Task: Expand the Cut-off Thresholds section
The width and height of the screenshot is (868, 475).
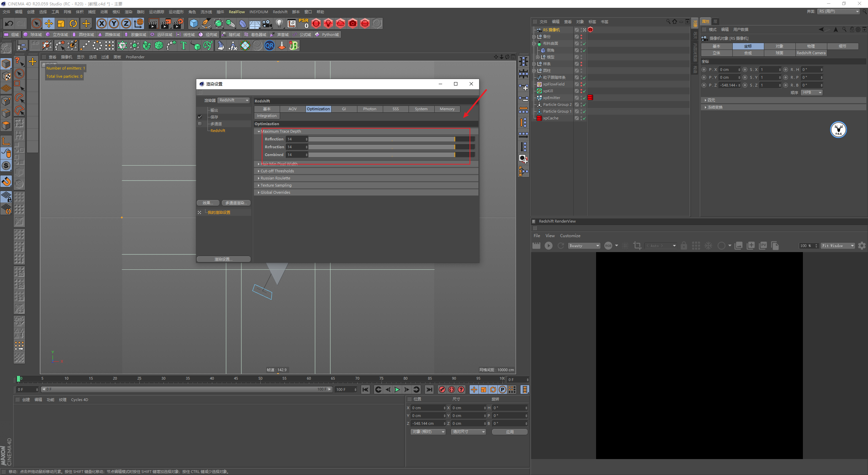Action: click(x=277, y=171)
